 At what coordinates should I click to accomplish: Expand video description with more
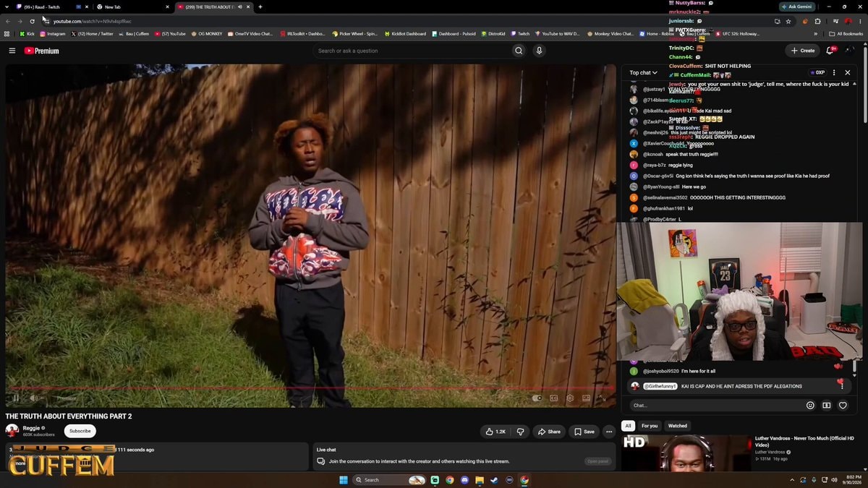(x=20, y=463)
